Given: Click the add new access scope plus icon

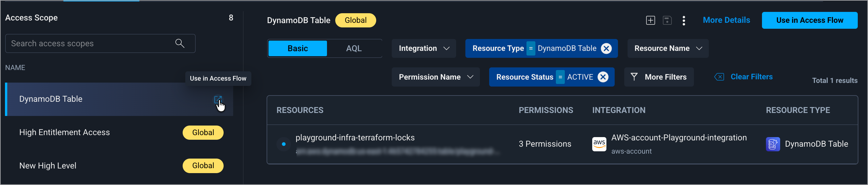Looking at the screenshot, I should tap(650, 20).
